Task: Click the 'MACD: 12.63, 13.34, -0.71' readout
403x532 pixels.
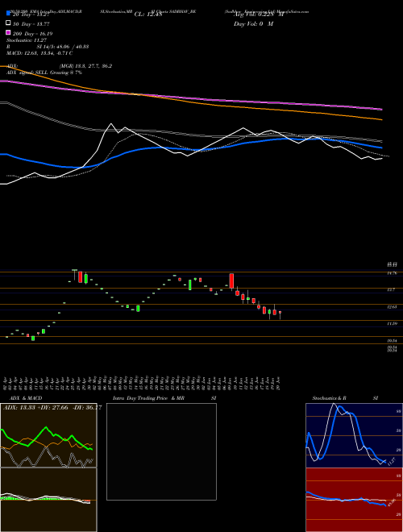Action: point(39,53)
